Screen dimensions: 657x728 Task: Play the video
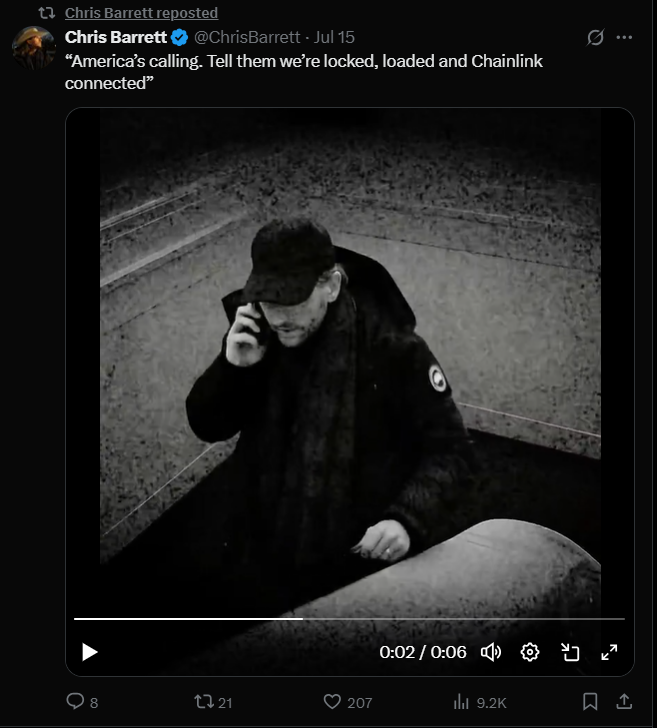coord(90,652)
